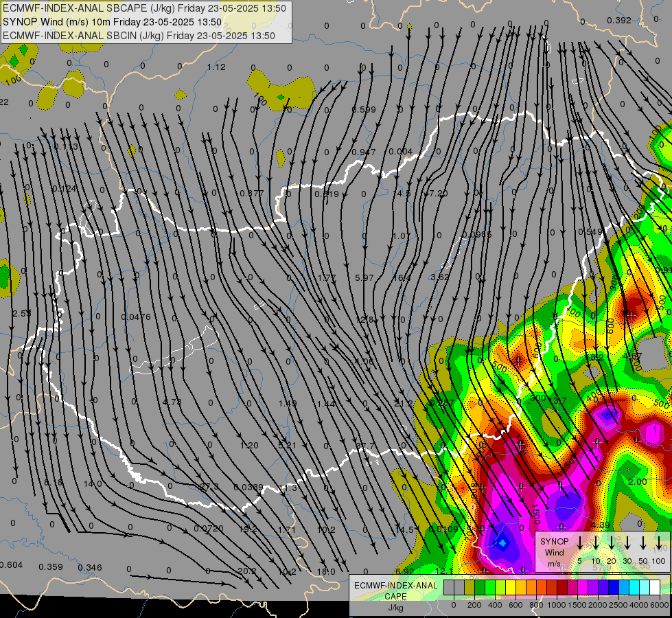Screen dimensions: 672x618
Task: Click the 2000 tick label on CAPE scale
Action: 598,605
